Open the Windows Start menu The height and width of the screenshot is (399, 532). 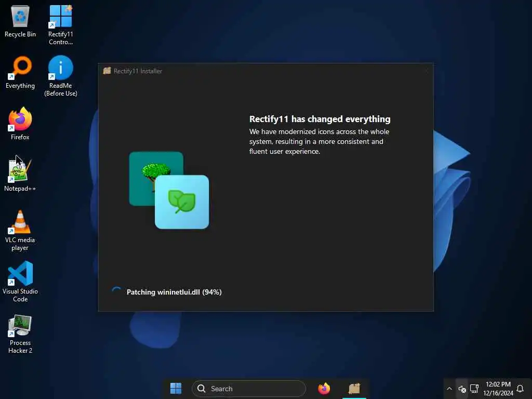pyautogui.click(x=176, y=389)
